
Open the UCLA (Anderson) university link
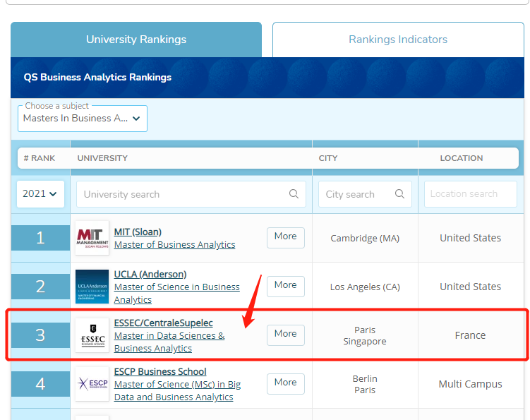coord(150,275)
